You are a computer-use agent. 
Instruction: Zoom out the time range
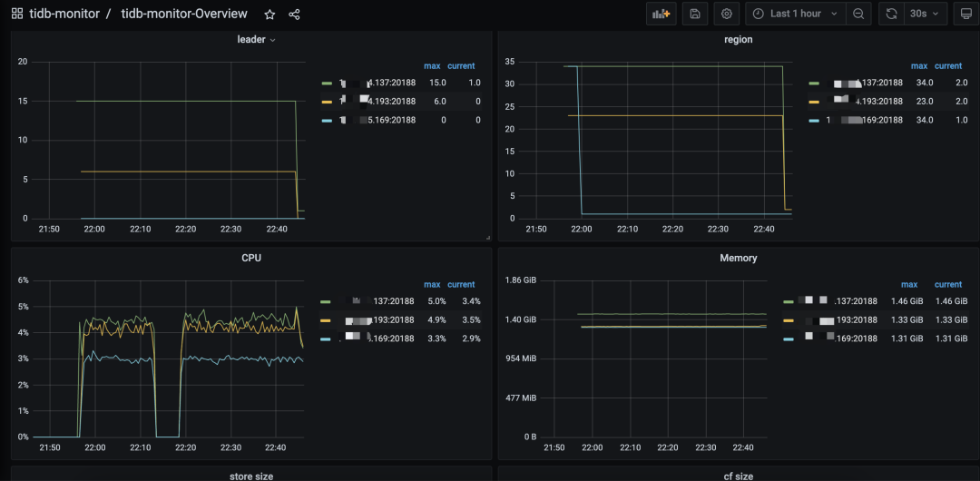click(858, 14)
